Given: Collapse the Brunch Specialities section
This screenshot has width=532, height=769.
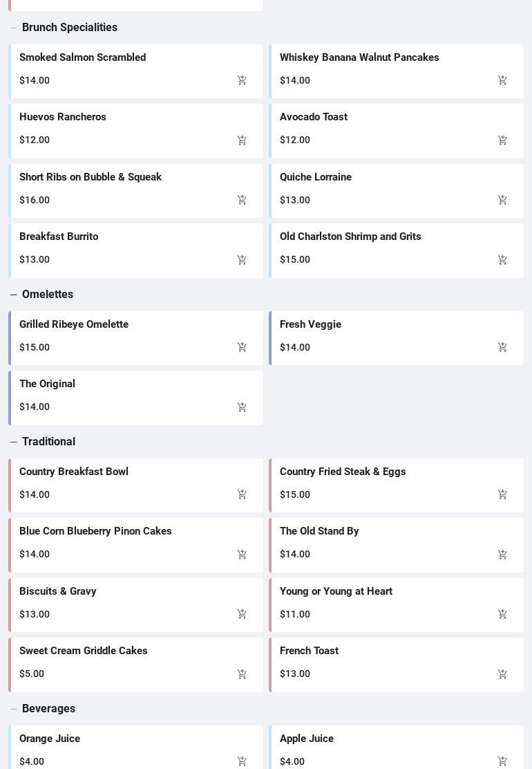Looking at the screenshot, I should [14, 28].
